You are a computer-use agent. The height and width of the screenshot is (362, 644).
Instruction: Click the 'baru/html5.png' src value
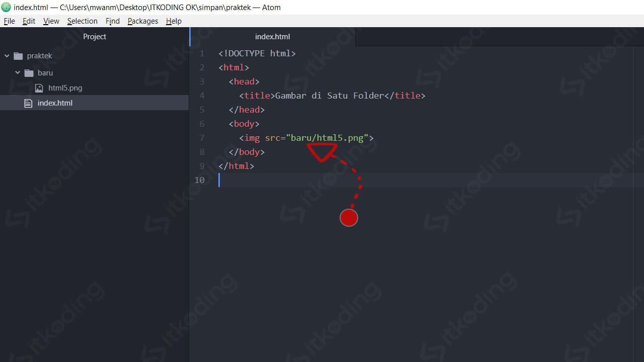click(327, 138)
